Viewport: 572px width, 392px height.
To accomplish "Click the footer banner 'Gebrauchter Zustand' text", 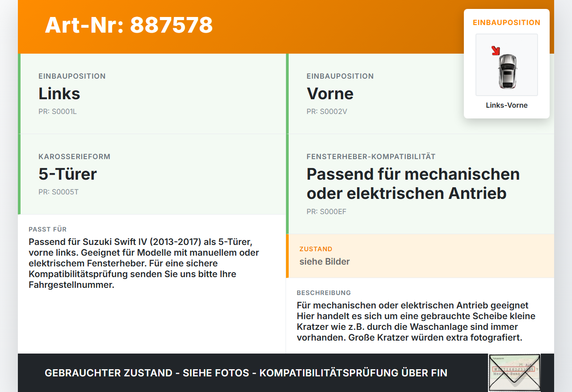I will tap(246, 373).
